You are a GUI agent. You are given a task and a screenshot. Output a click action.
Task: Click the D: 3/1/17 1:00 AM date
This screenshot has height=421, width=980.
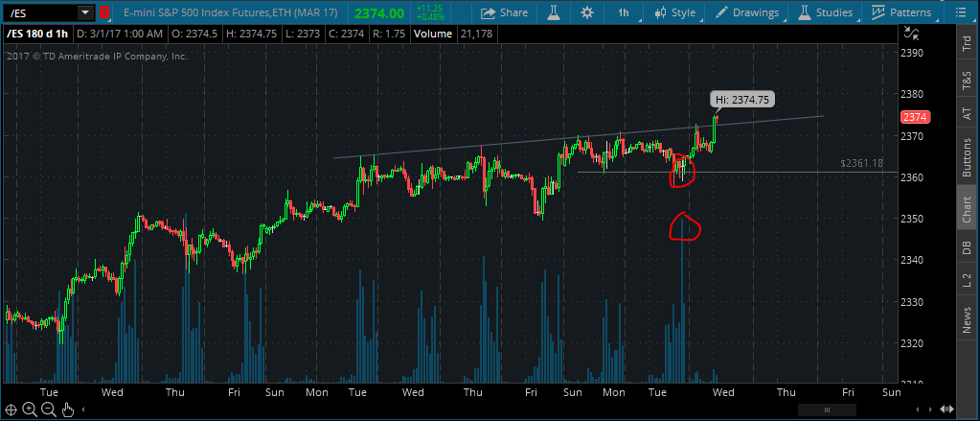121,34
